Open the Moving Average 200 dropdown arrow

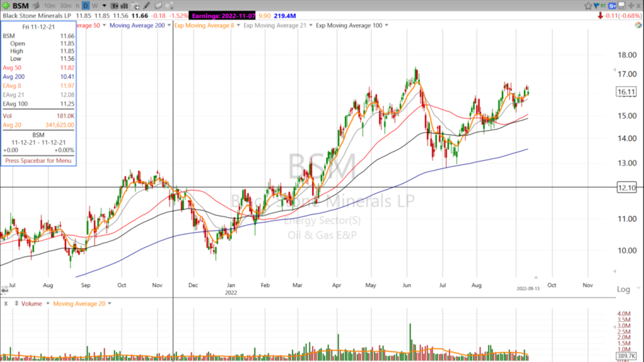tap(169, 25)
